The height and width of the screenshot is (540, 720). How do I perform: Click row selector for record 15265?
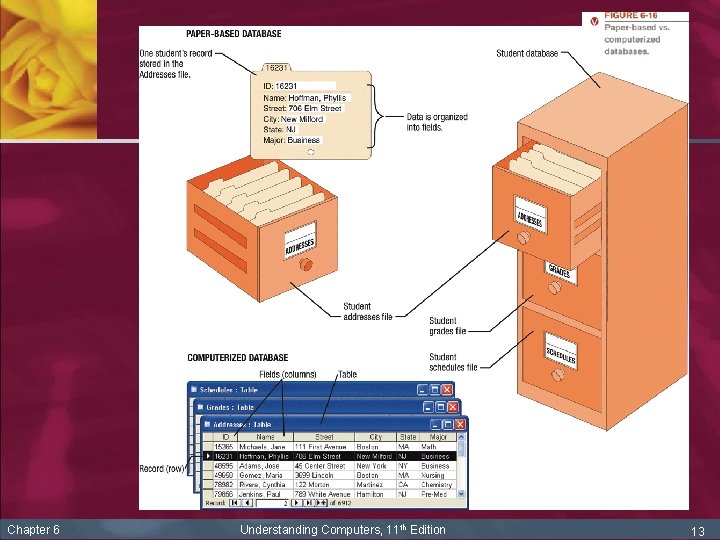[x=208, y=446]
